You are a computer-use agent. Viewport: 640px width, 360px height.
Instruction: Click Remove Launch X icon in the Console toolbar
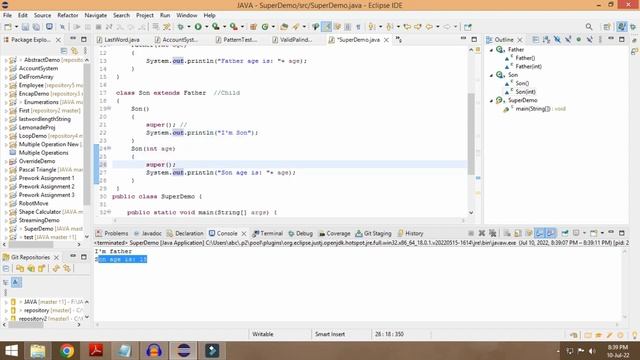(x=482, y=233)
